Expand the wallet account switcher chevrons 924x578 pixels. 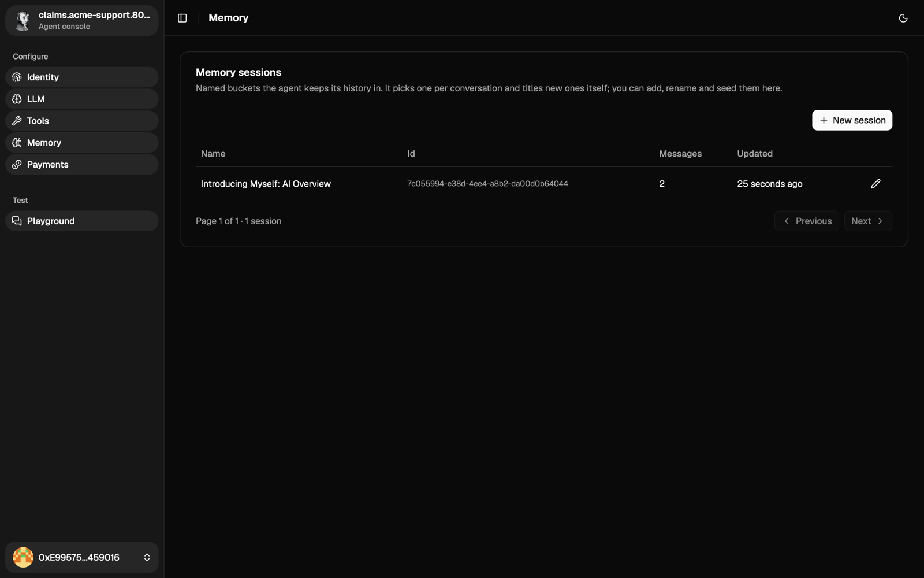coord(147,557)
